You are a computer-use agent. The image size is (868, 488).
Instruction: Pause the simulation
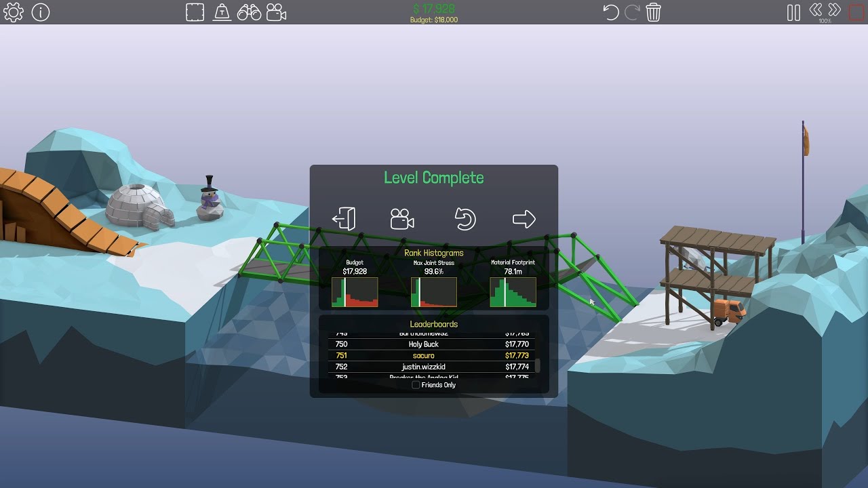coord(793,12)
